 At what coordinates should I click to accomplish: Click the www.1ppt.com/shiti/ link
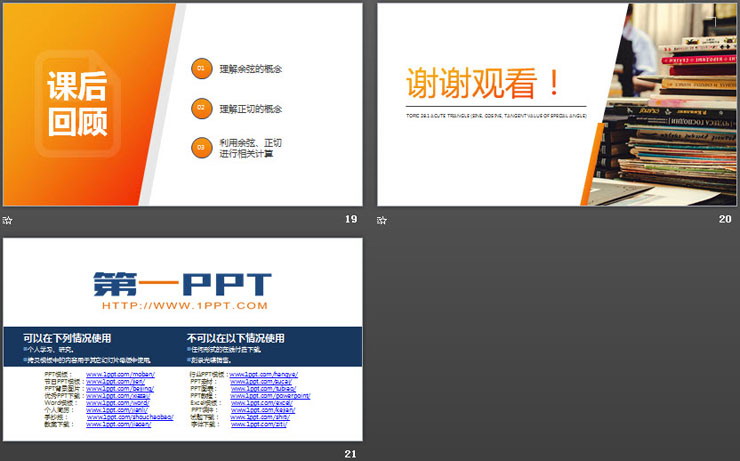[260, 417]
